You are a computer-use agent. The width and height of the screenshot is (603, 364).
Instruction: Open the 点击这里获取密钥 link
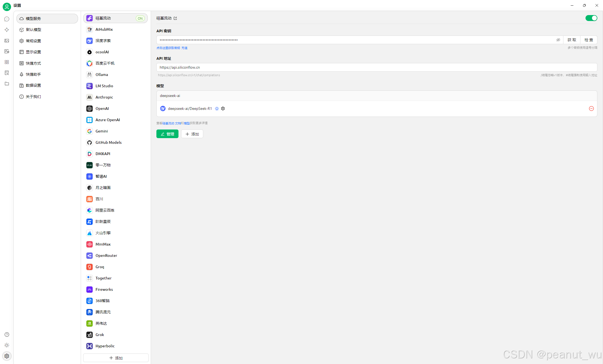point(168,48)
